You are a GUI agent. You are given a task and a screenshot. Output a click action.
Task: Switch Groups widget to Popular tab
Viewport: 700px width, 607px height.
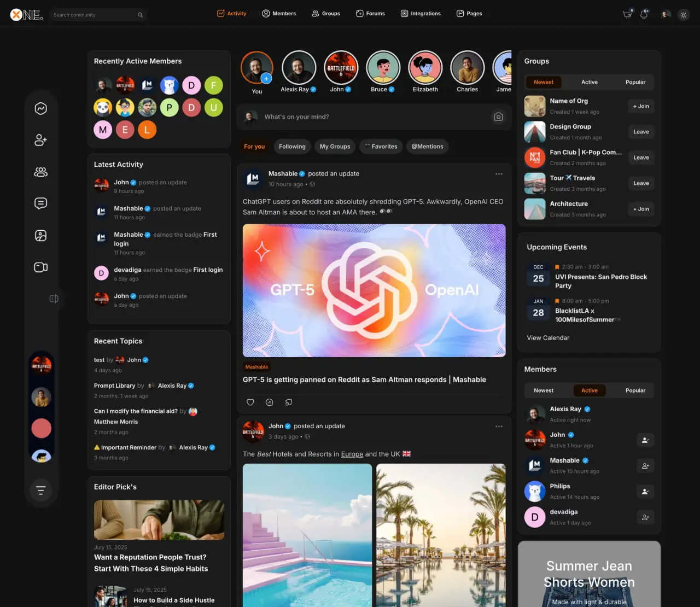(635, 82)
